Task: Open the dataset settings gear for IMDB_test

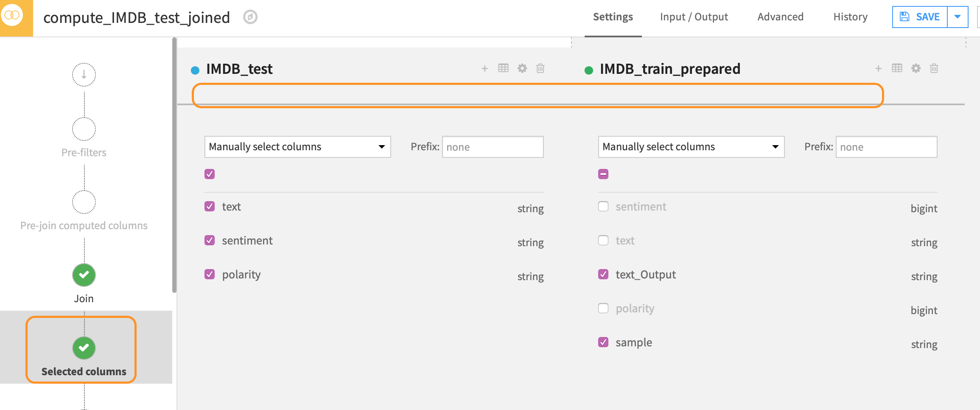Action: (x=522, y=68)
